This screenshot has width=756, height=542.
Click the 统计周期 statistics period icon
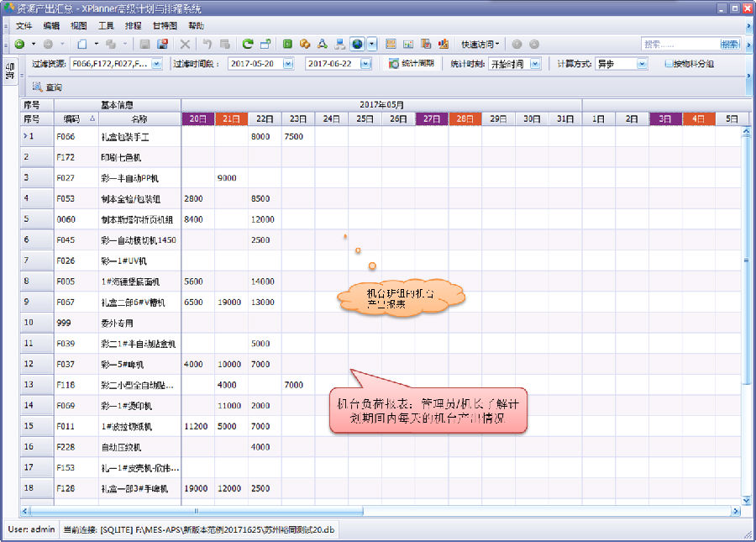point(394,64)
